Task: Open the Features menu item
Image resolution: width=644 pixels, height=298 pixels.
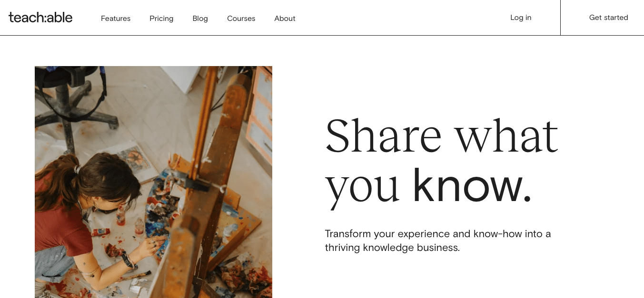Action: [x=116, y=19]
